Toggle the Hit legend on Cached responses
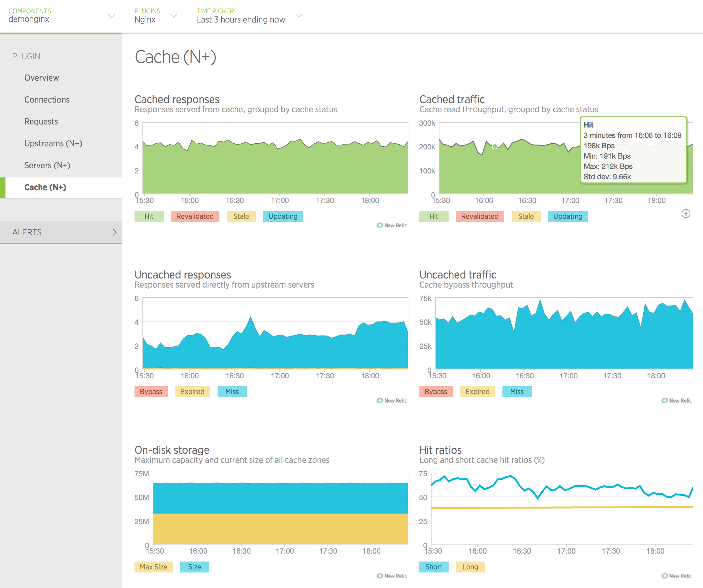Image resolution: width=703 pixels, height=588 pixels. point(149,216)
